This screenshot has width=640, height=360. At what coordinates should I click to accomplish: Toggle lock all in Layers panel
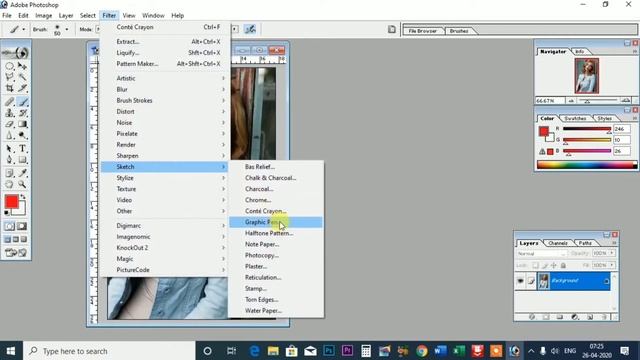[563, 265]
